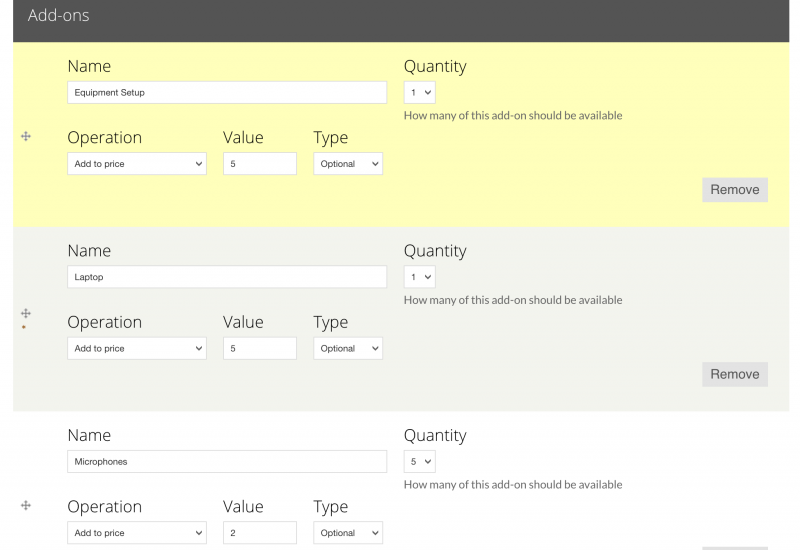Click Value field of Microphones add-on
800x550 pixels.
pyautogui.click(x=260, y=533)
